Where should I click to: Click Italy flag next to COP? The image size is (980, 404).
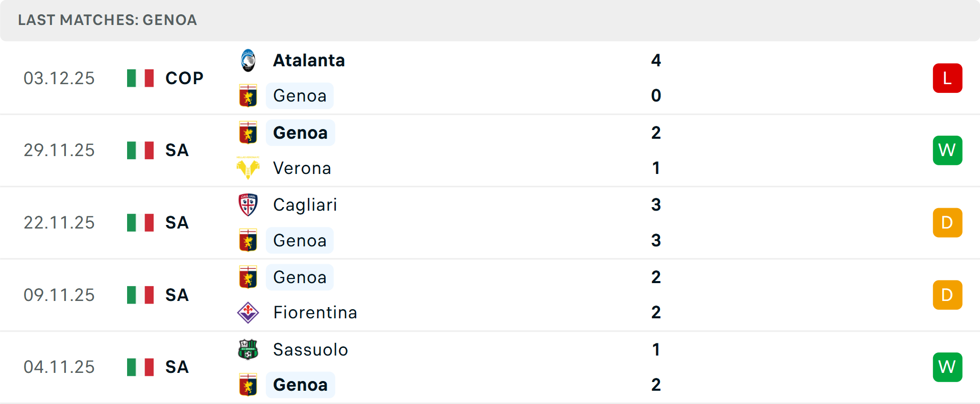point(140,78)
